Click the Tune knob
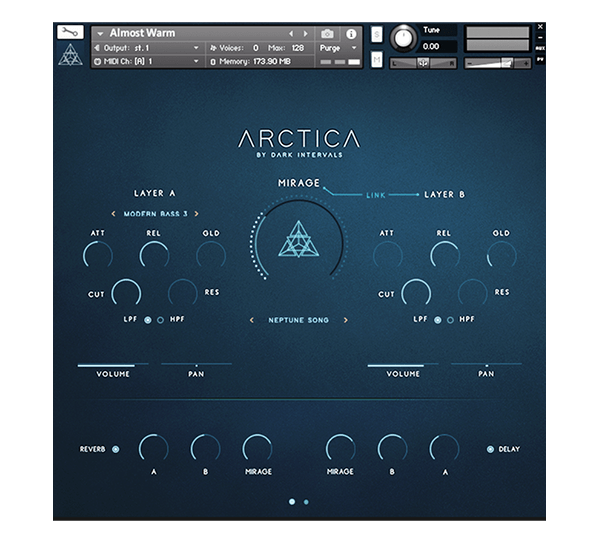Screen dimensions: 600x543 tap(403, 38)
